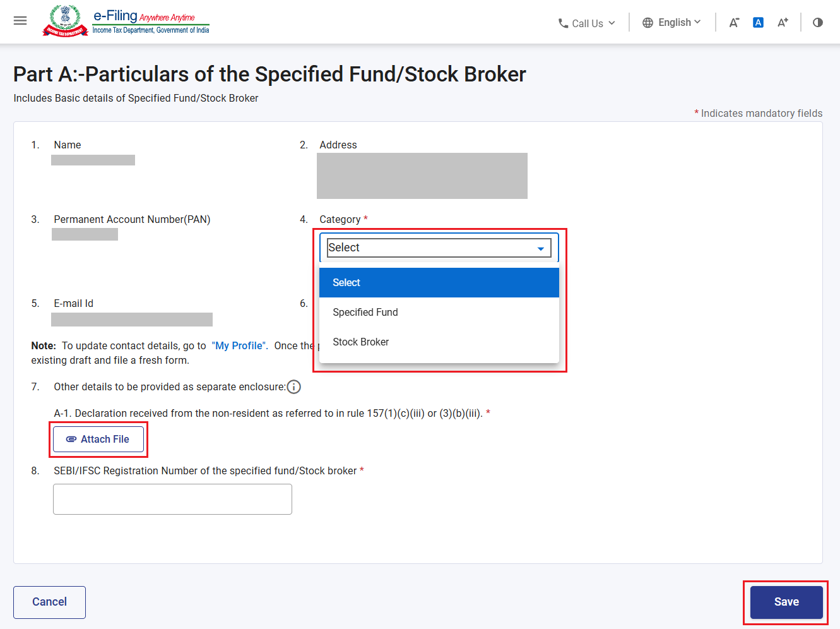Screen dimensions: 840x629
Task: Reset font size with default A icon
Action: click(x=759, y=23)
